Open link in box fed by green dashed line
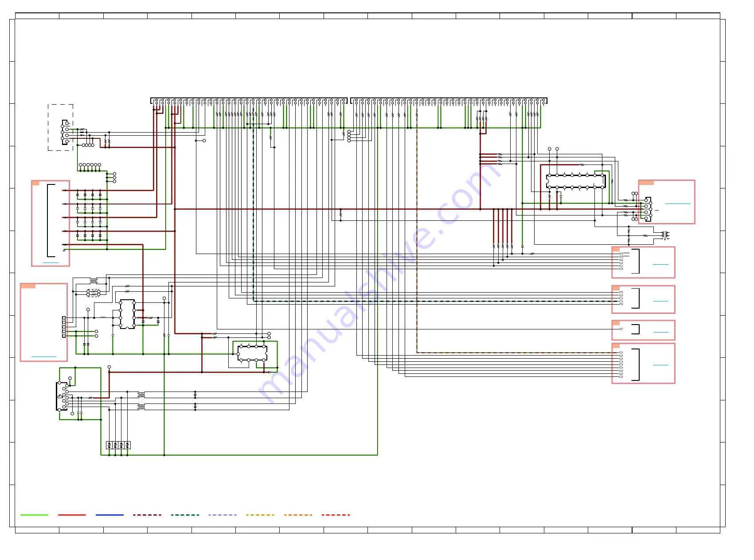 click(660, 301)
